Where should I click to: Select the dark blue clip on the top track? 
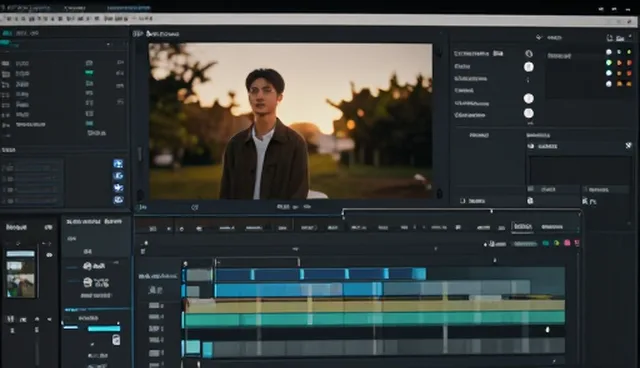320,274
